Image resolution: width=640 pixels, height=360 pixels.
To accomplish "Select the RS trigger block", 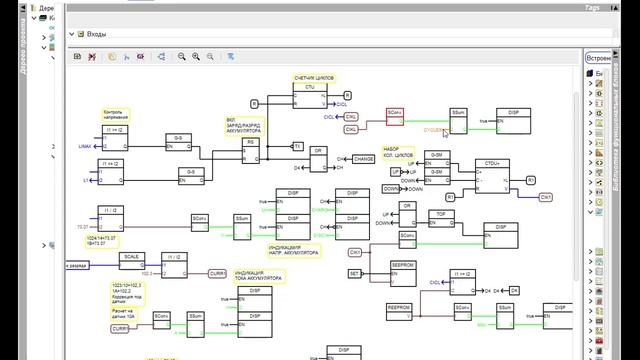I will pos(251,151).
